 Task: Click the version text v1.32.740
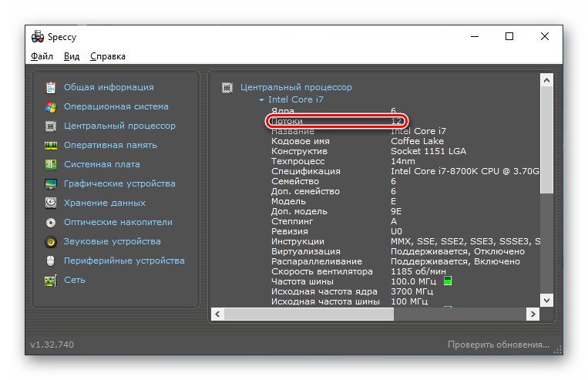tap(52, 345)
